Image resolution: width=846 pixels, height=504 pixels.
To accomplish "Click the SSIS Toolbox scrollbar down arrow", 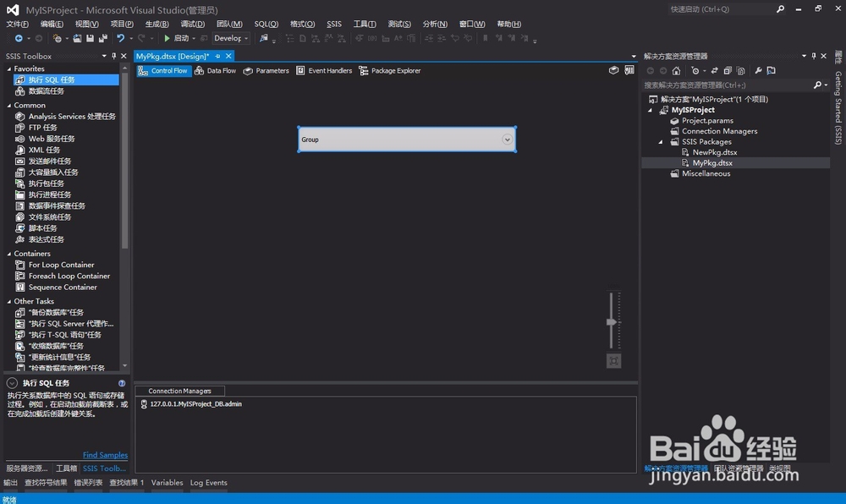I will (125, 366).
